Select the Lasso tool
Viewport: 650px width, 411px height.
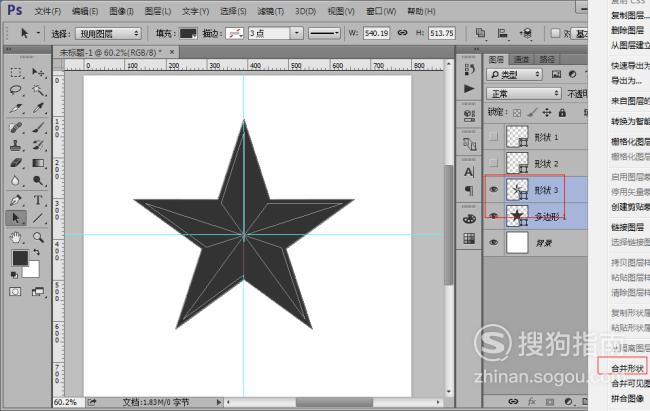click(x=16, y=90)
